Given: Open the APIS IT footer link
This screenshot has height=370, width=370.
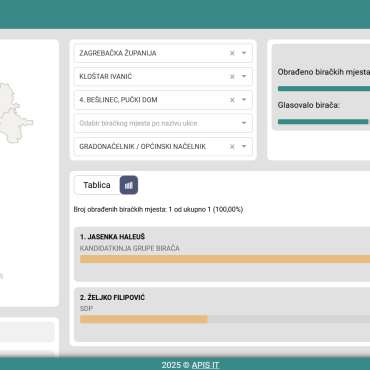Looking at the screenshot, I should coord(205,365).
